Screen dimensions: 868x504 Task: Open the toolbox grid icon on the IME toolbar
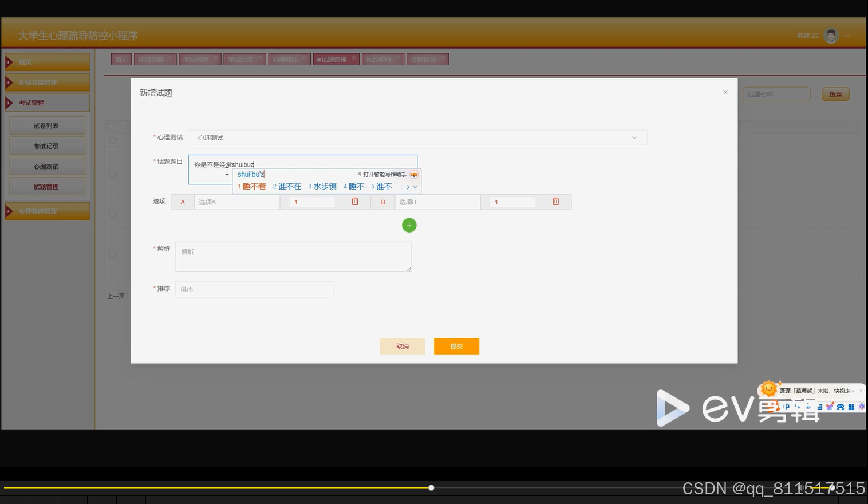click(851, 407)
